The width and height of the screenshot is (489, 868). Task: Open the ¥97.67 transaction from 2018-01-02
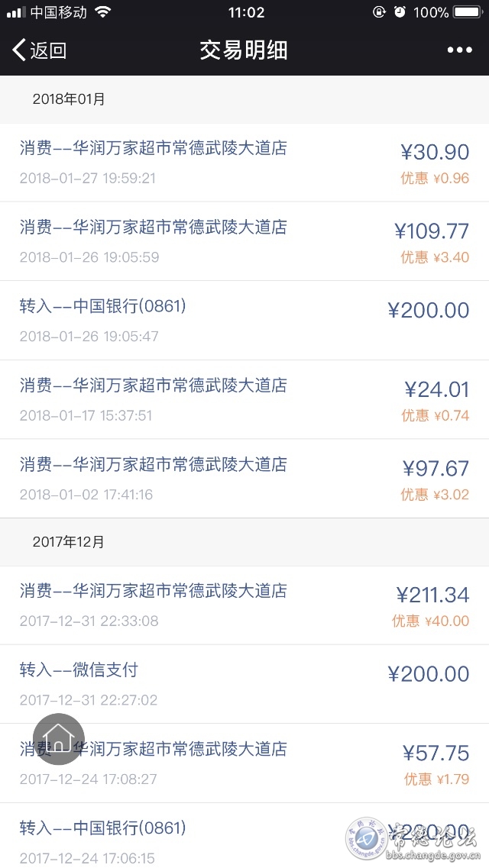[x=244, y=479]
